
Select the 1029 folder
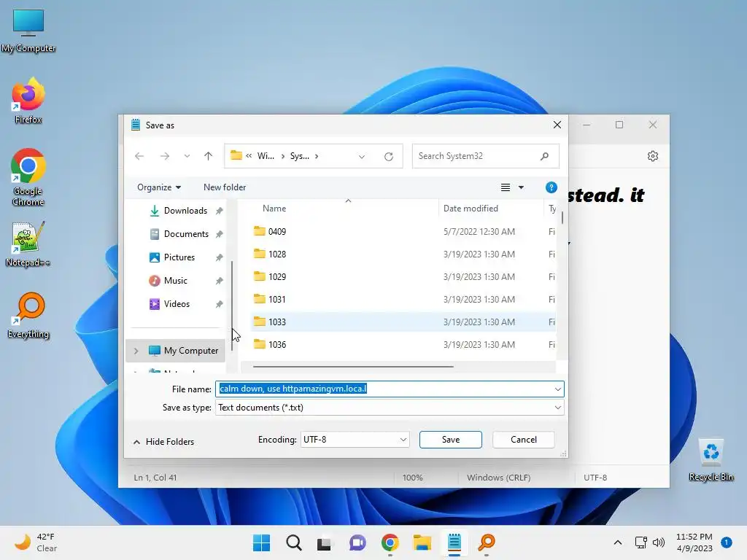(x=276, y=276)
